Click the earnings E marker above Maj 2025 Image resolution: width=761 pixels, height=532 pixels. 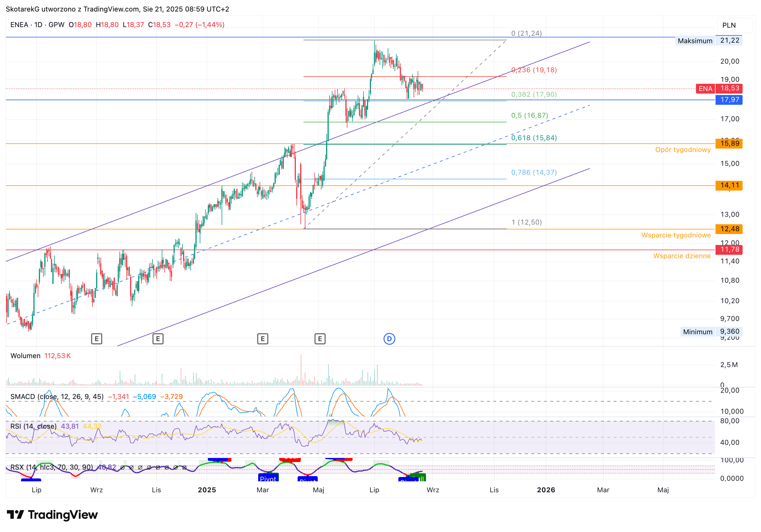320,339
